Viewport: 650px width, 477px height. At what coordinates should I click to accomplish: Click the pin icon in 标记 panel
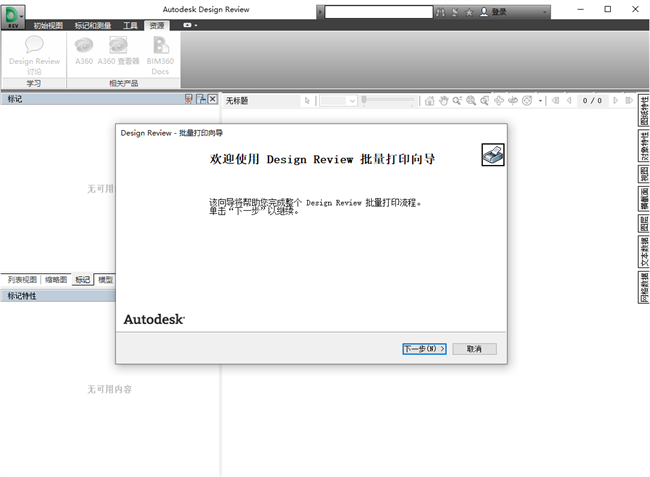click(x=188, y=99)
